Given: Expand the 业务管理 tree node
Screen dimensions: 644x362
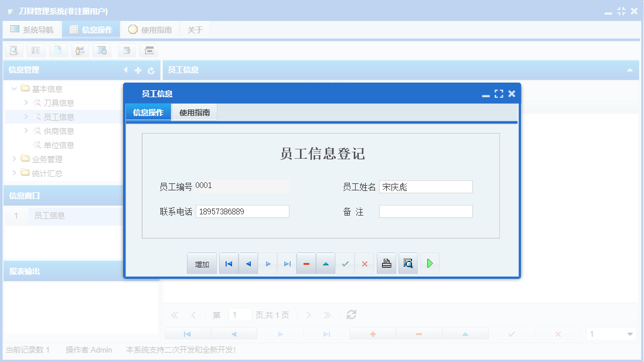Looking at the screenshot, I should click(15, 159).
